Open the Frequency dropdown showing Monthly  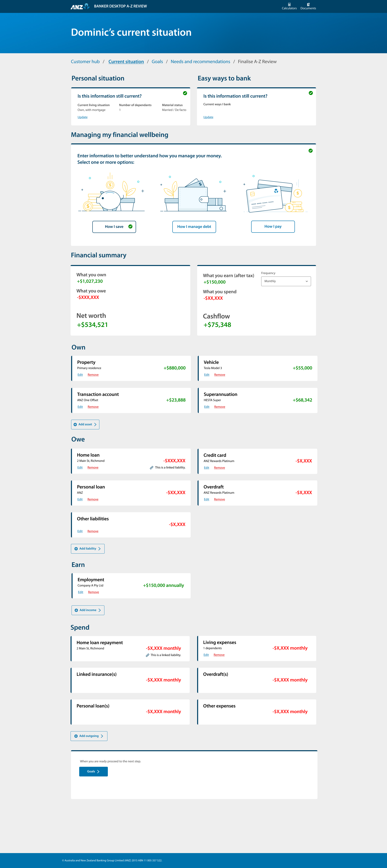[x=286, y=281]
